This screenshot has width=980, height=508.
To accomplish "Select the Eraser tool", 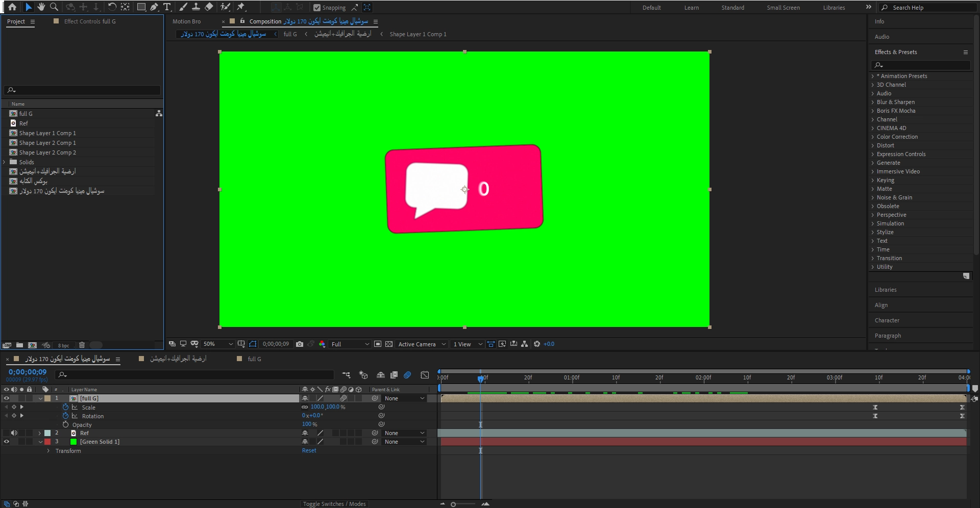I will pyautogui.click(x=209, y=7).
